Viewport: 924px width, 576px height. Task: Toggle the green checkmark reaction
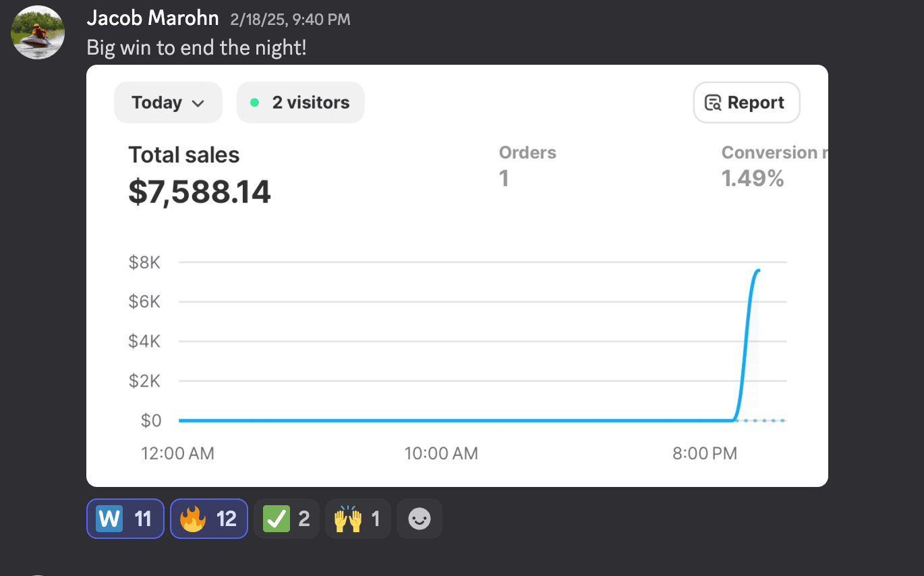[287, 519]
